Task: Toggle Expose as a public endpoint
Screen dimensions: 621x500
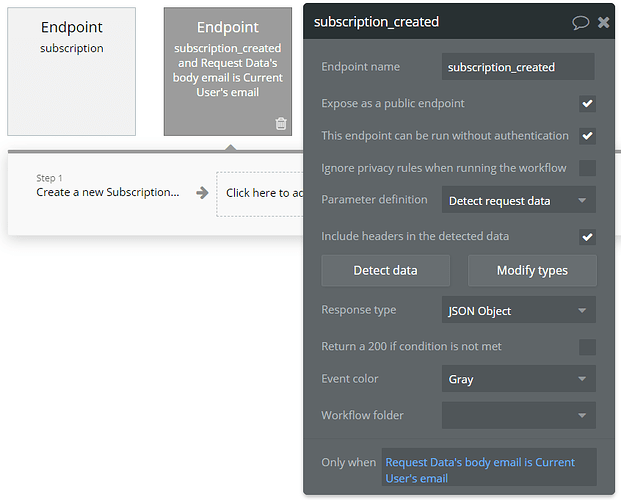Action: [587, 103]
